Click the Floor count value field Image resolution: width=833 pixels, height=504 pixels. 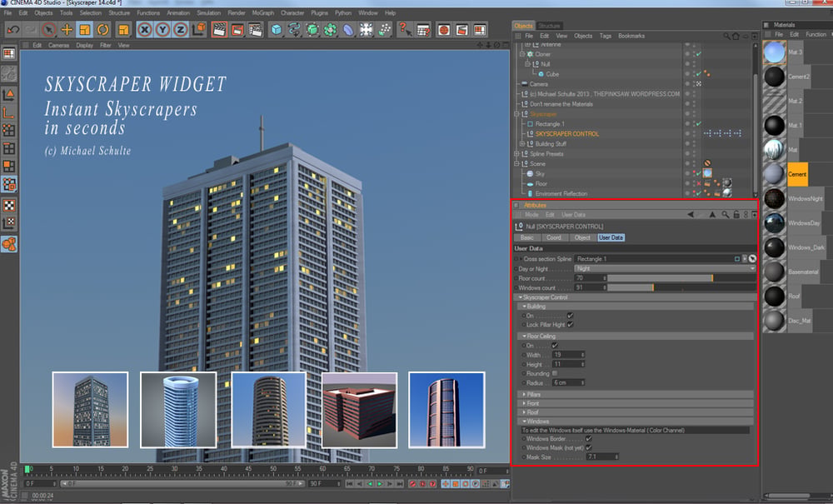tap(590, 277)
